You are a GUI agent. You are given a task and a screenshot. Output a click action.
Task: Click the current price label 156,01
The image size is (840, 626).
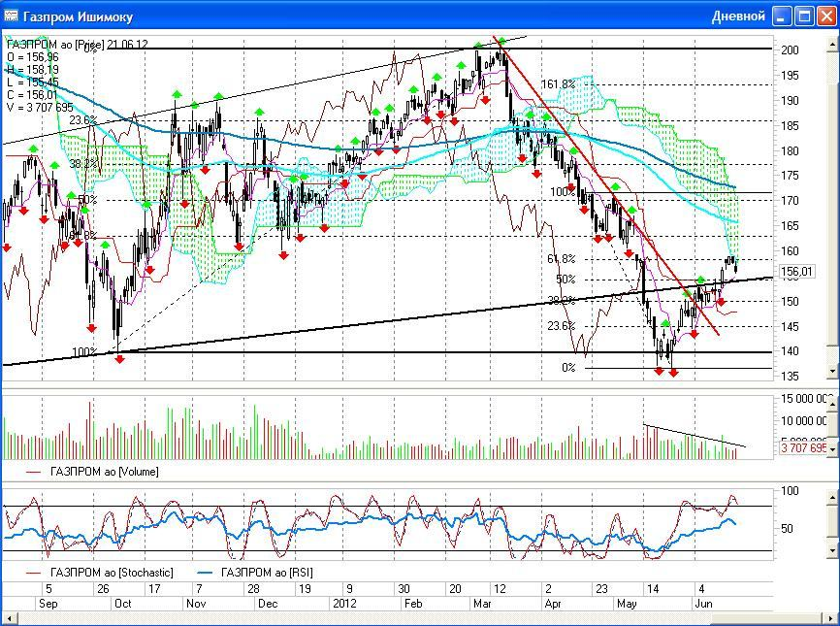pos(797,272)
